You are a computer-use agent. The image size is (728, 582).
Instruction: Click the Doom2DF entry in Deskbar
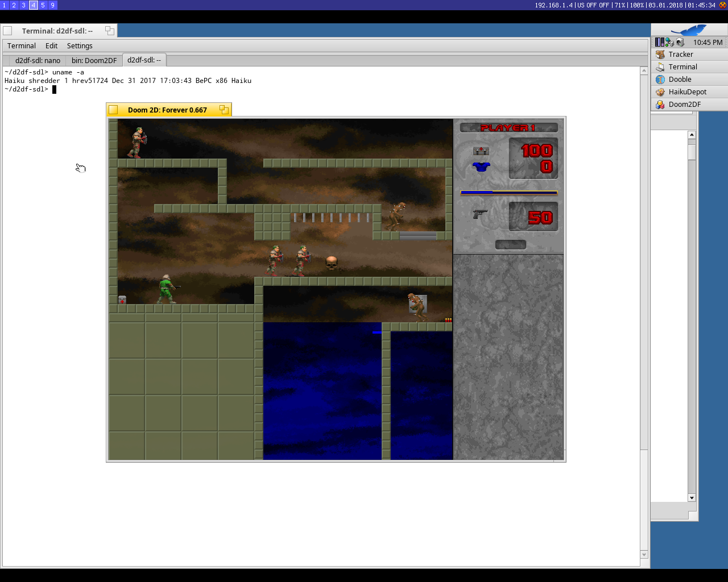click(689, 105)
